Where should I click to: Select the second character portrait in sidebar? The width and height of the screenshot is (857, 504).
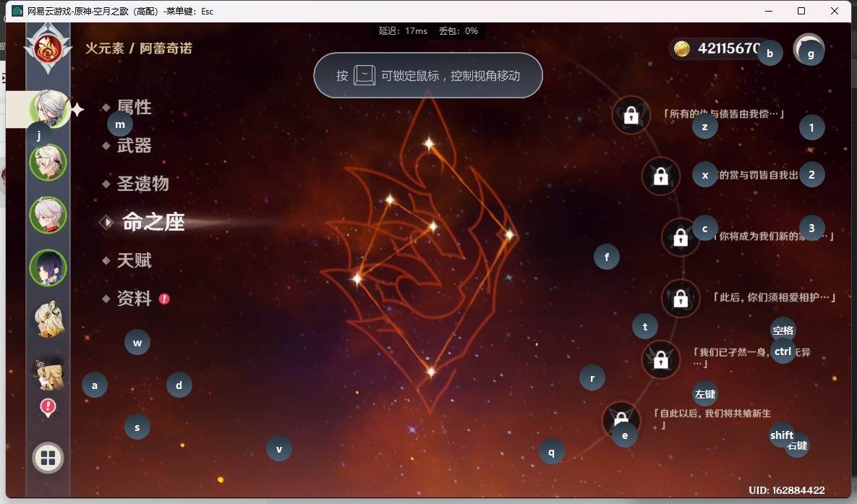[x=48, y=163]
